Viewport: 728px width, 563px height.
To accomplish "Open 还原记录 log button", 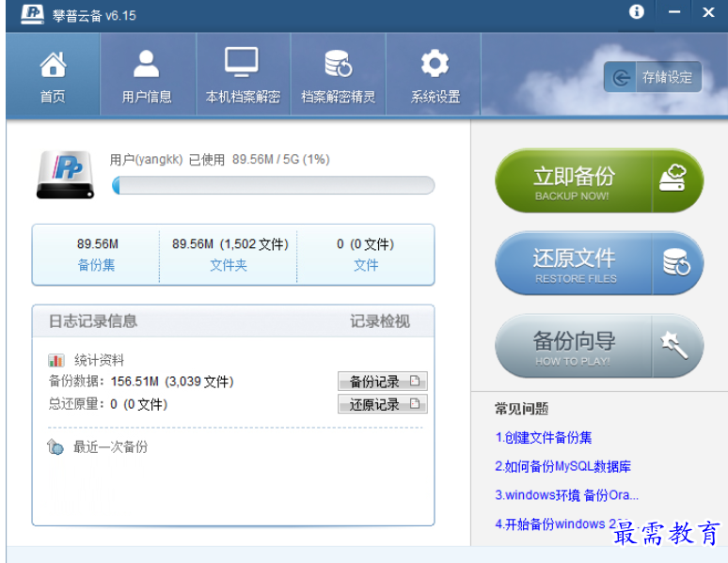I will pos(383,404).
